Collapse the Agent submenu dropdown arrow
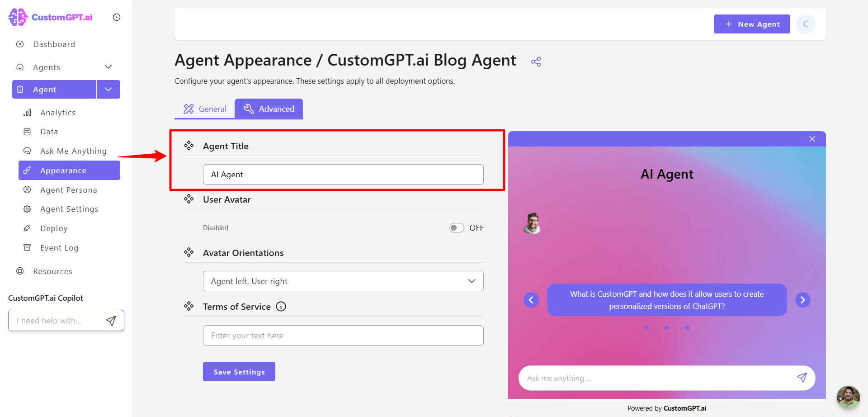The image size is (868, 417). click(x=108, y=90)
